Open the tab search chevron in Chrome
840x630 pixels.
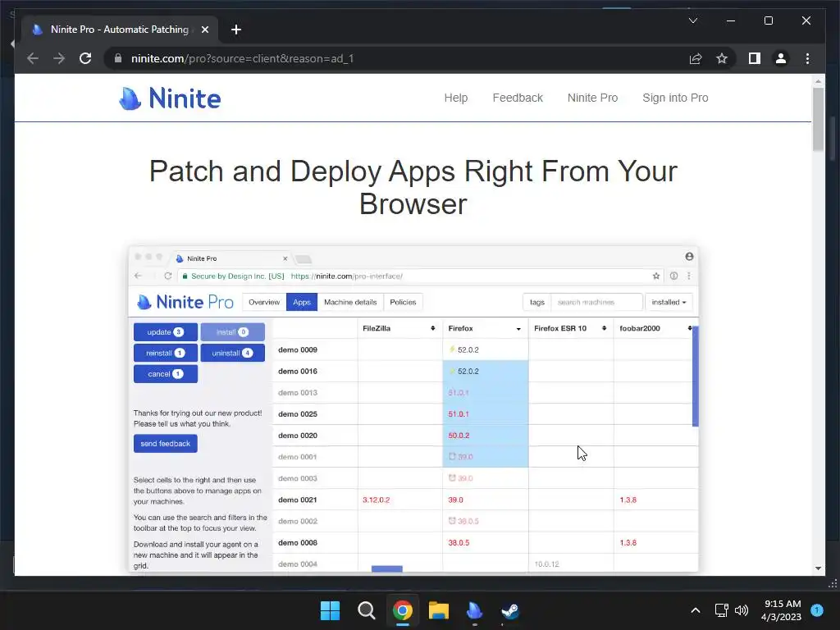(692, 21)
